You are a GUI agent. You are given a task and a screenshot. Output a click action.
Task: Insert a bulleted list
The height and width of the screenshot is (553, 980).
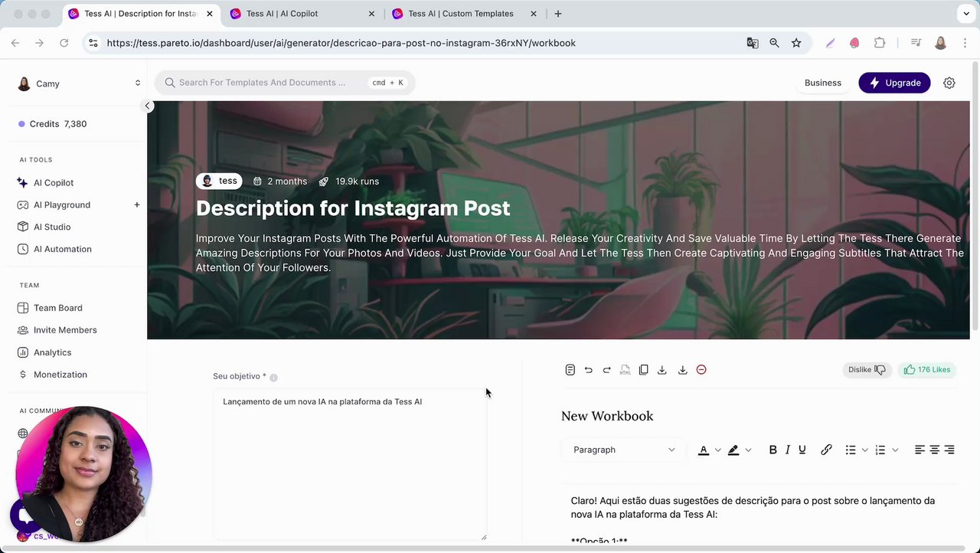pos(850,450)
